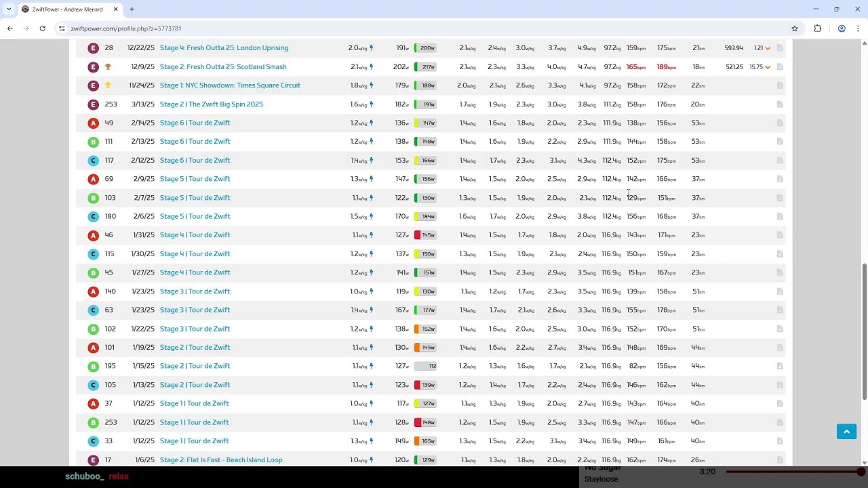Viewport: 868px width, 488px height.
Task: Click the 200w power badge on the 12/22/25 row
Action: (425, 48)
